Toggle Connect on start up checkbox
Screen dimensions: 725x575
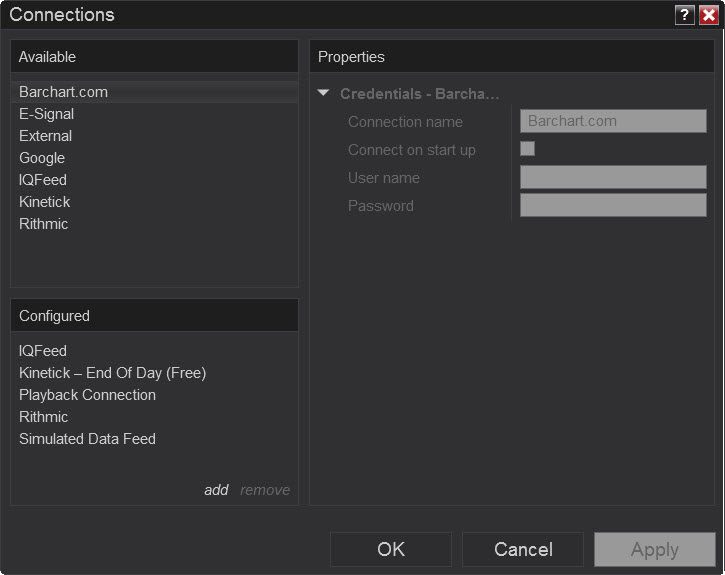tap(528, 149)
